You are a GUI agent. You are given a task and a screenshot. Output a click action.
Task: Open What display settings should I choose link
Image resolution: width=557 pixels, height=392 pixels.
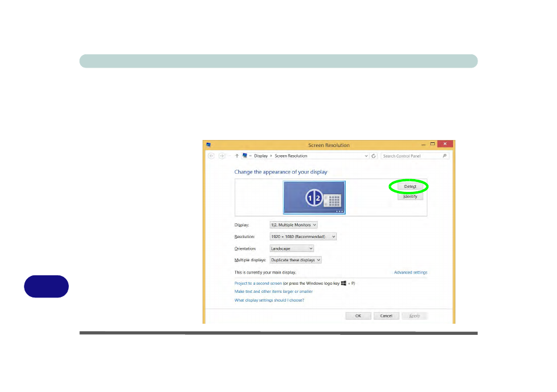point(269,300)
